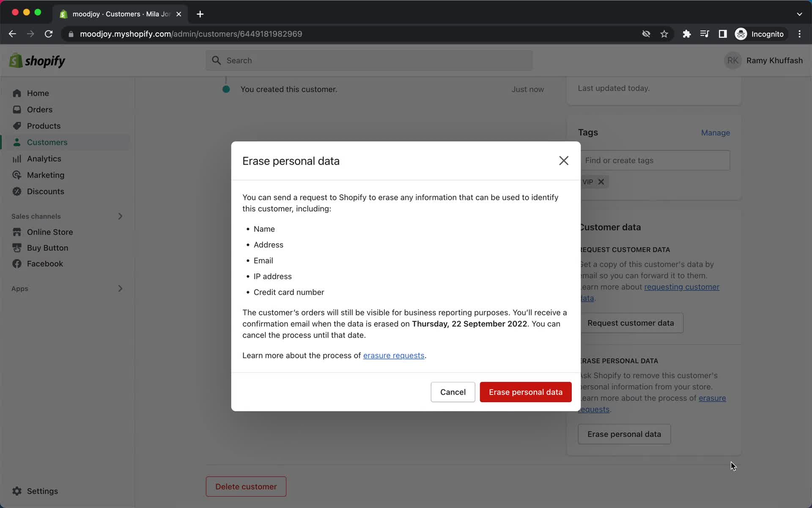
Task: Navigate to Marketing in sidebar
Action: tap(46, 174)
